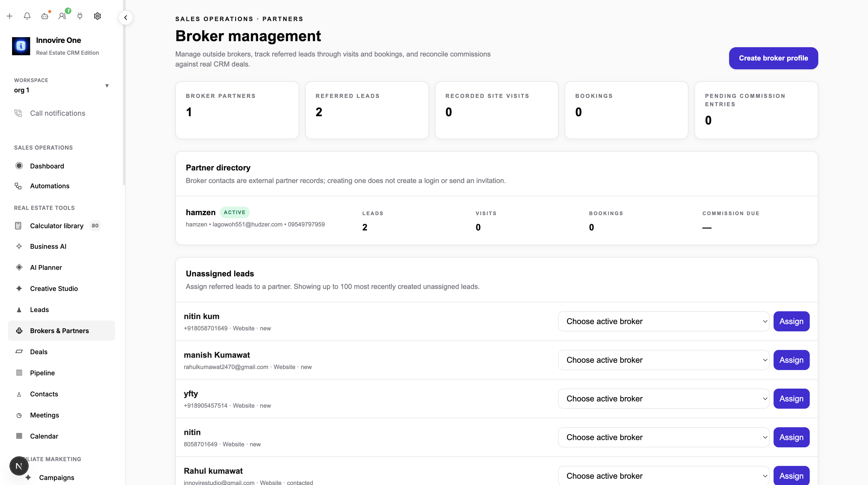Screen dimensions: 868x485
Task: Assign the nitin kum lead
Action: tap(791, 321)
